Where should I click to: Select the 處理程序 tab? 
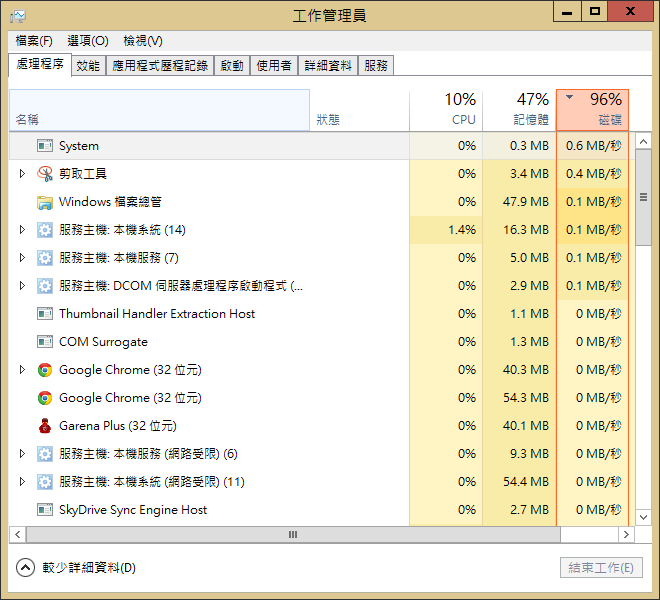[40, 64]
